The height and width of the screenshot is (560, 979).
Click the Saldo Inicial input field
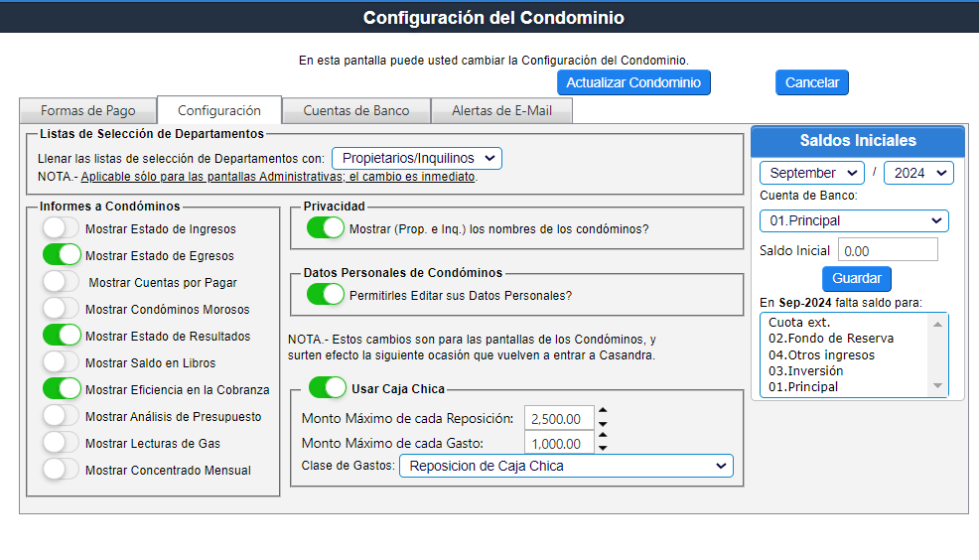888,250
